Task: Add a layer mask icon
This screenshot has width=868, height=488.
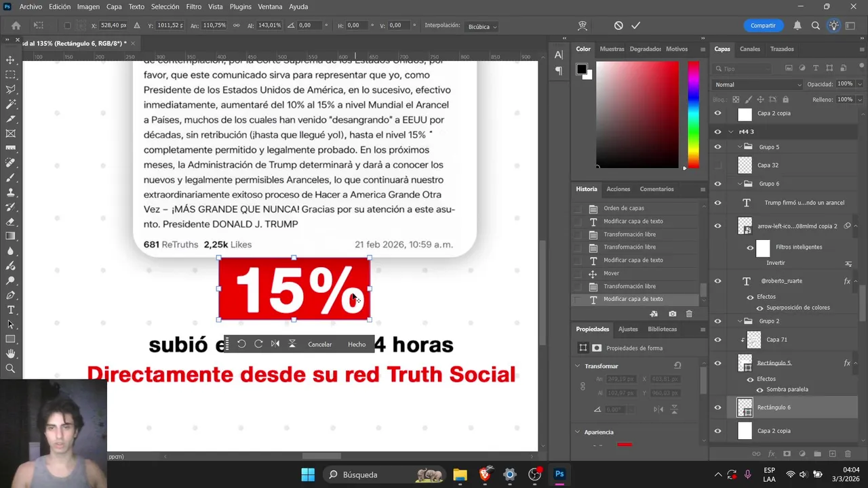Action: (x=785, y=454)
